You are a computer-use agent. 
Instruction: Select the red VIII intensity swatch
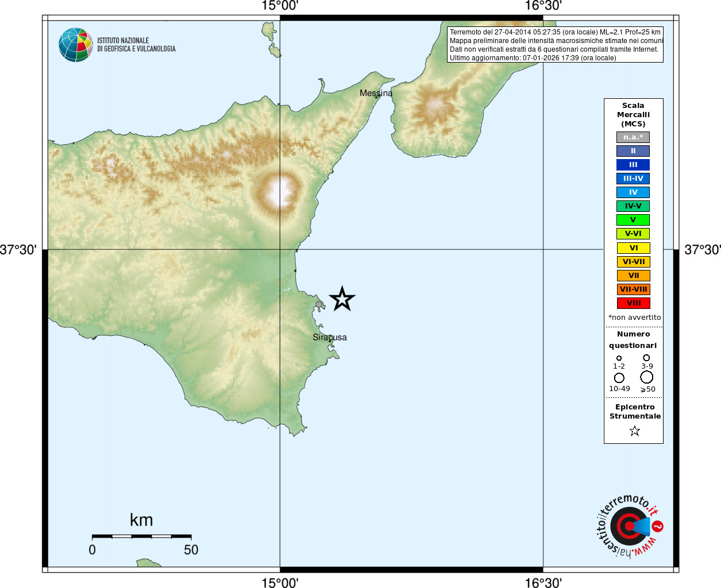pyautogui.click(x=634, y=303)
